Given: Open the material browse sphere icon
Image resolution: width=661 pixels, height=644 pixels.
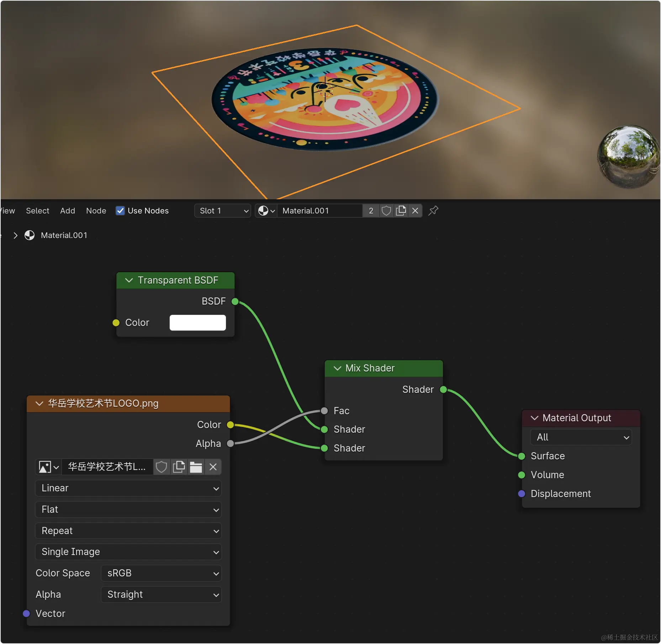Looking at the screenshot, I should [x=266, y=211].
